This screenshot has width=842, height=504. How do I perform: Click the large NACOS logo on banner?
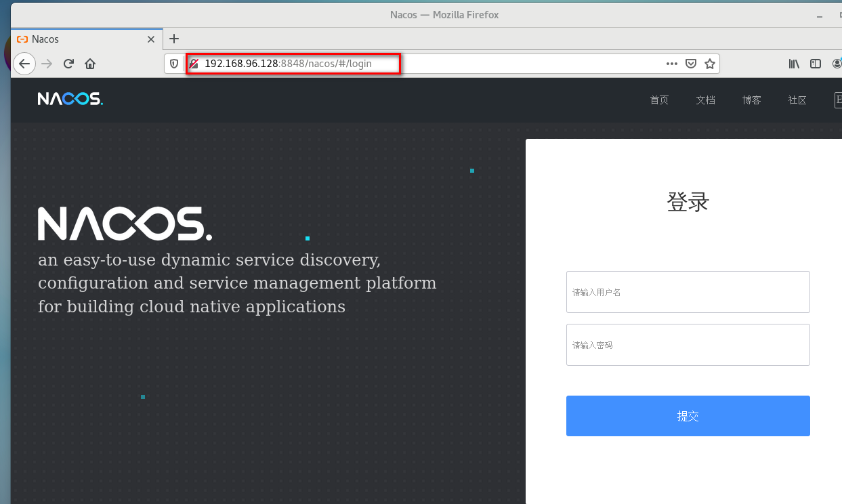(125, 224)
